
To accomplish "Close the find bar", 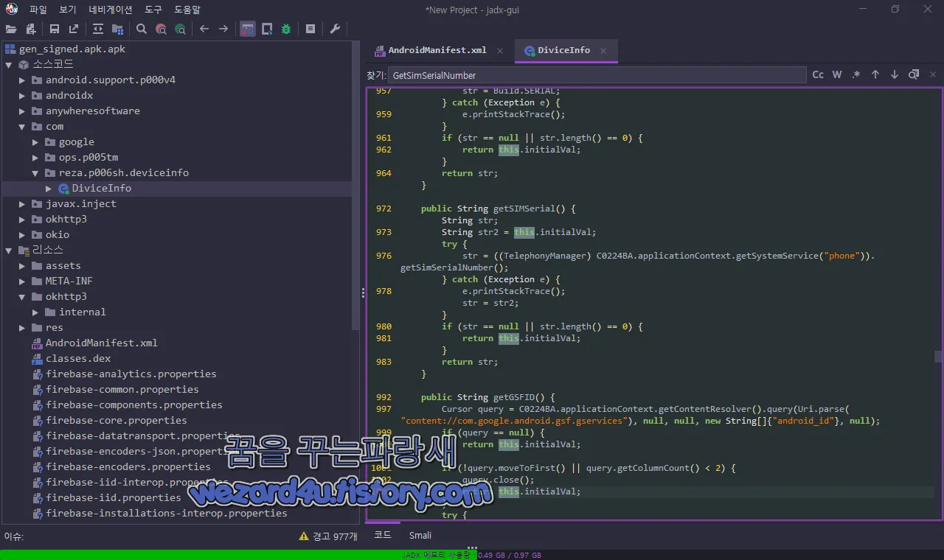I will click(x=933, y=74).
